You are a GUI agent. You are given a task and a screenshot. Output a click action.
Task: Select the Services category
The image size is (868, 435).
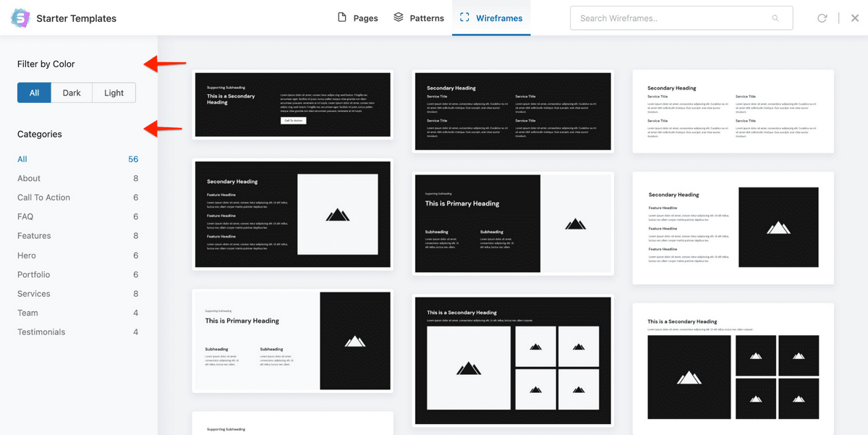77,294
